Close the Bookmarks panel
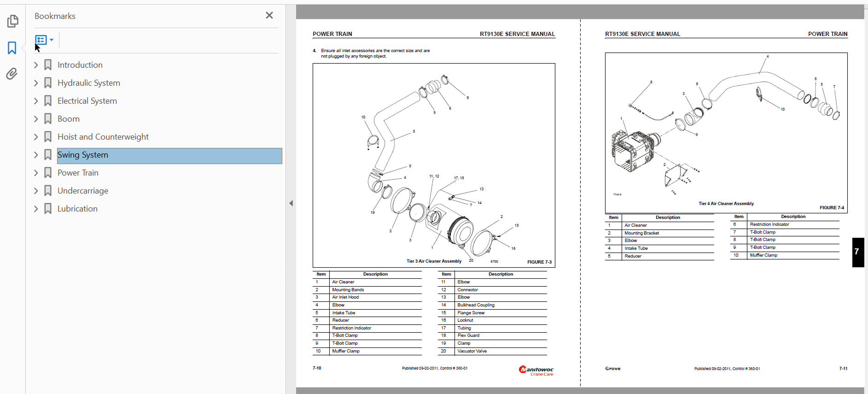 [x=269, y=15]
